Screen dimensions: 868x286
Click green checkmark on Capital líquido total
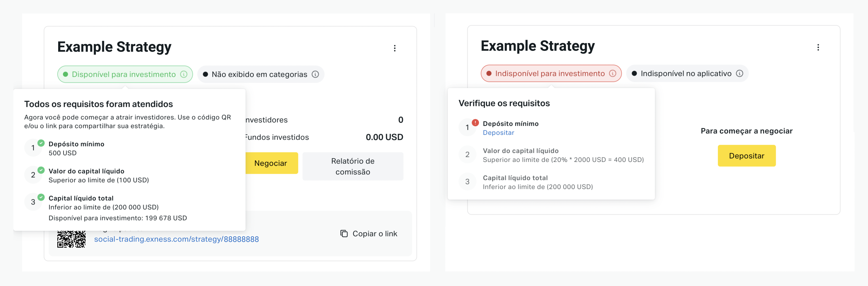[x=41, y=197]
